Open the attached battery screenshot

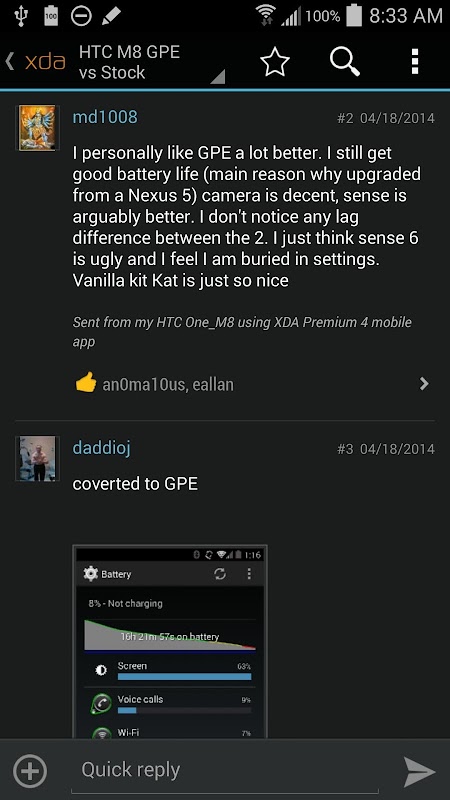coord(170,641)
